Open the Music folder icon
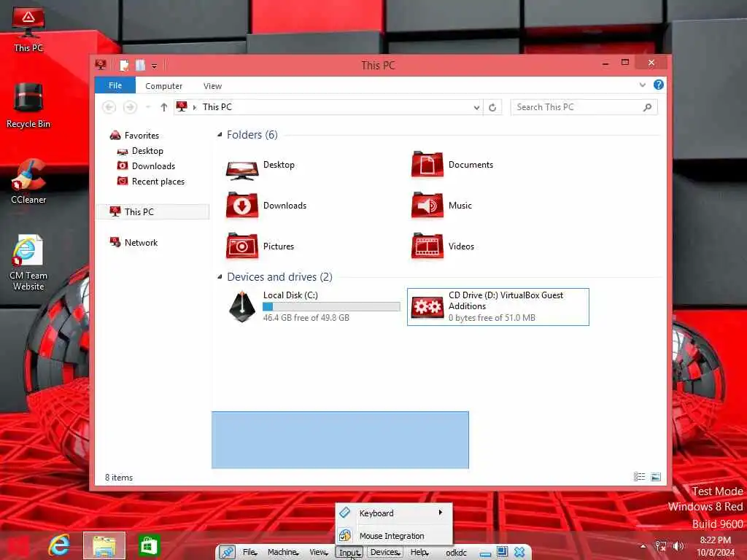The height and width of the screenshot is (560, 747). tap(427, 205)
